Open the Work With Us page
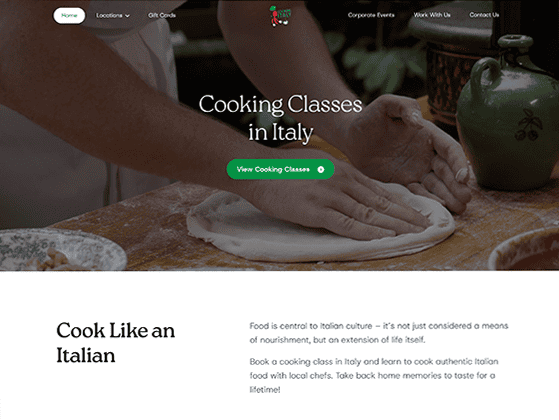Screen dimensions: 559x420 pyautogui.click(x=432, y=15)
